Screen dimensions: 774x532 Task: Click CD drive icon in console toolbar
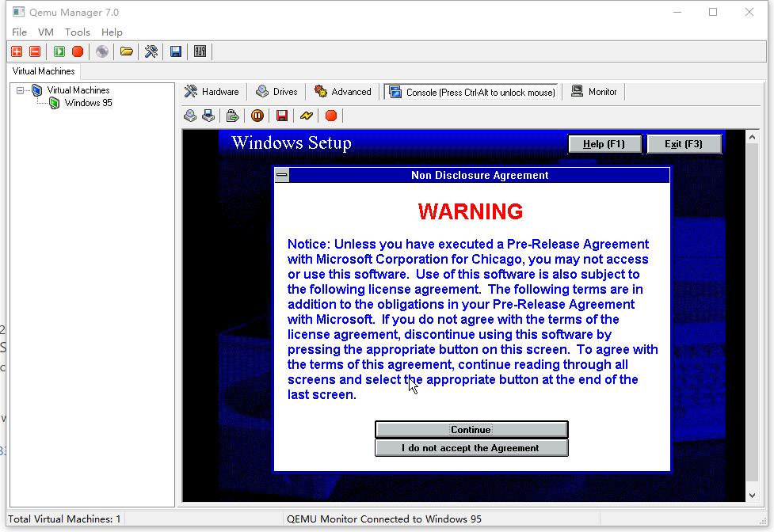pos(190,116)
